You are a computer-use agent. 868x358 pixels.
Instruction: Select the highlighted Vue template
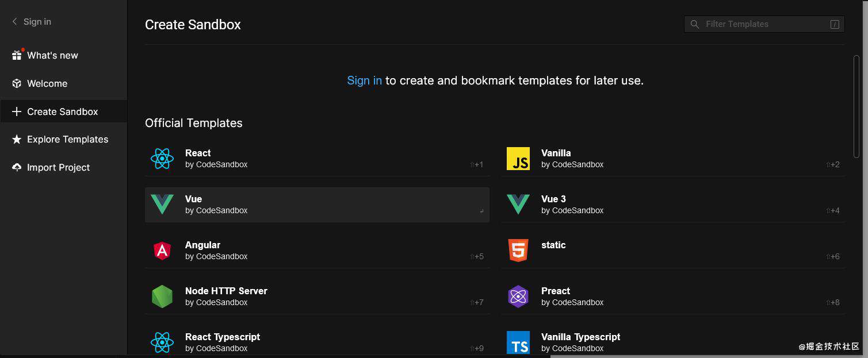317,205
